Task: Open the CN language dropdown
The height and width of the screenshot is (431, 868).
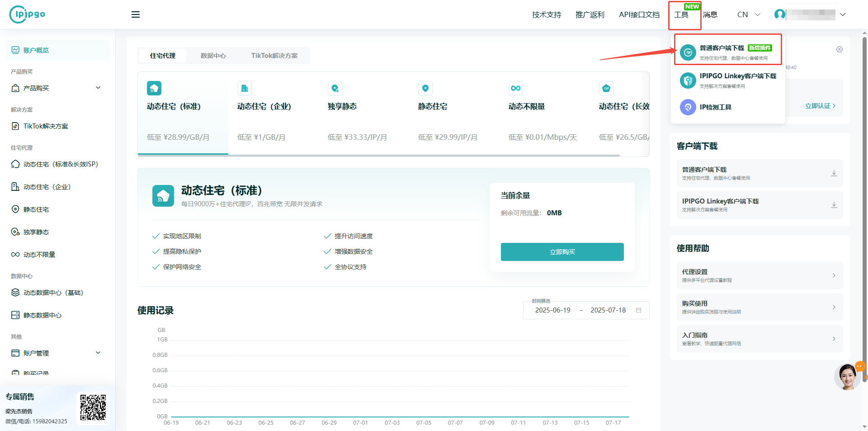Action: [748, 14]
